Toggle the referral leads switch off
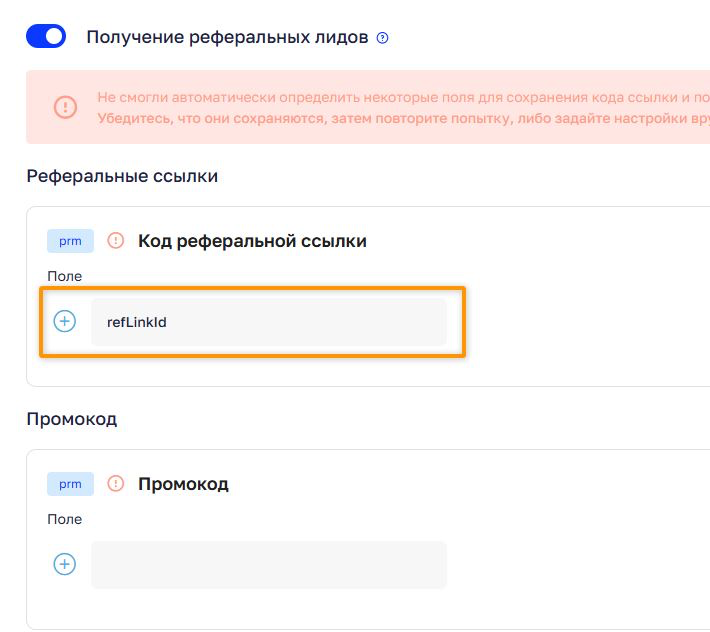This screenshot has height=632, width=710. 45,37
